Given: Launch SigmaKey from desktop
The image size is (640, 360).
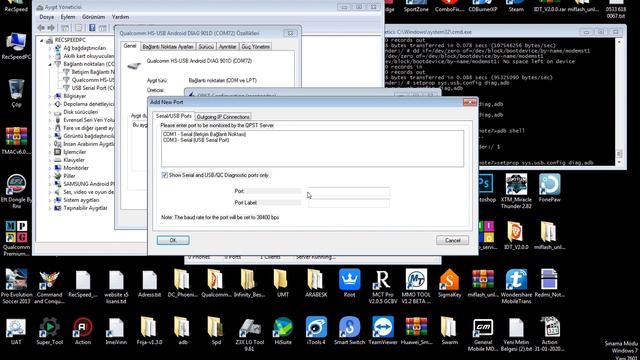Looking at the screenshot, I should pos(449,282).
